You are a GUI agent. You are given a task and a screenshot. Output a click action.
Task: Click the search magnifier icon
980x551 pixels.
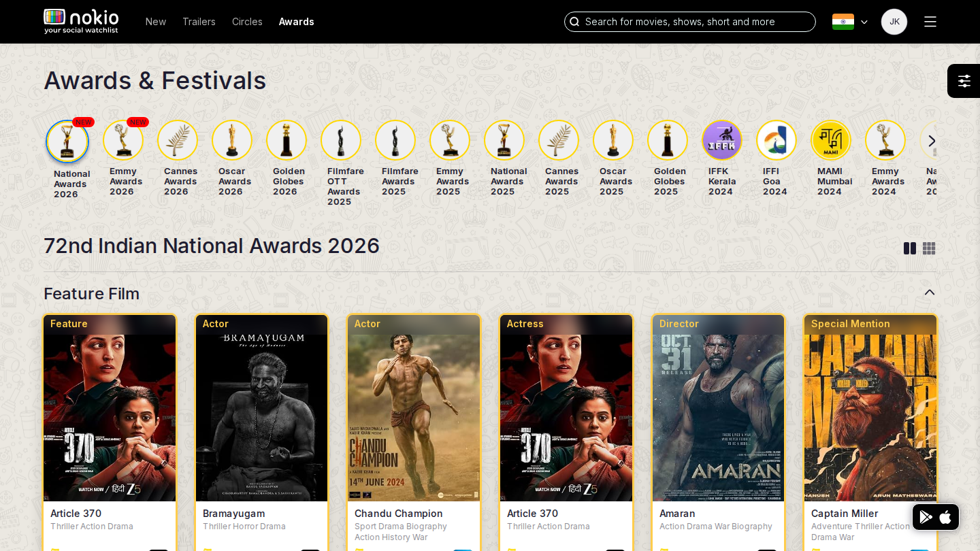574,22
